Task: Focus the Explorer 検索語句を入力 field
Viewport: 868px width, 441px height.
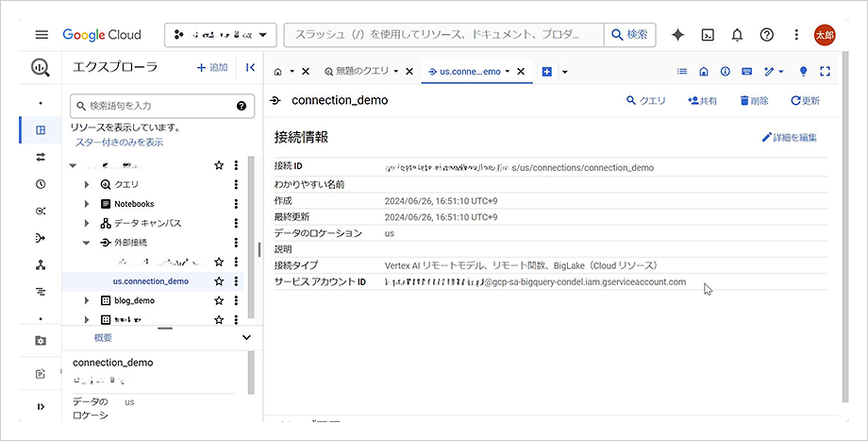Action: (x=162, y=106)
